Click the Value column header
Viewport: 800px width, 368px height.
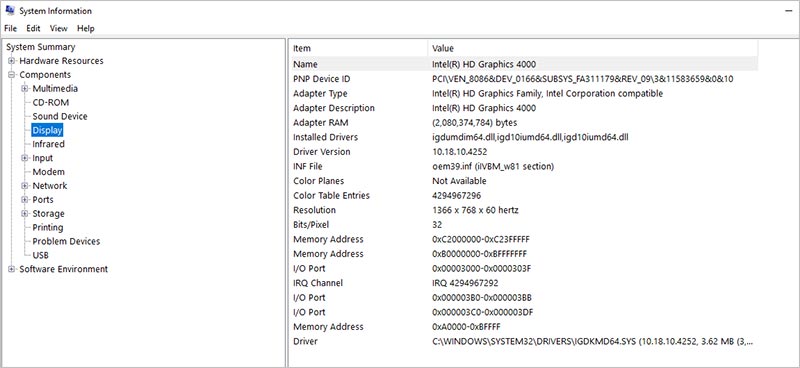[593, 48]
